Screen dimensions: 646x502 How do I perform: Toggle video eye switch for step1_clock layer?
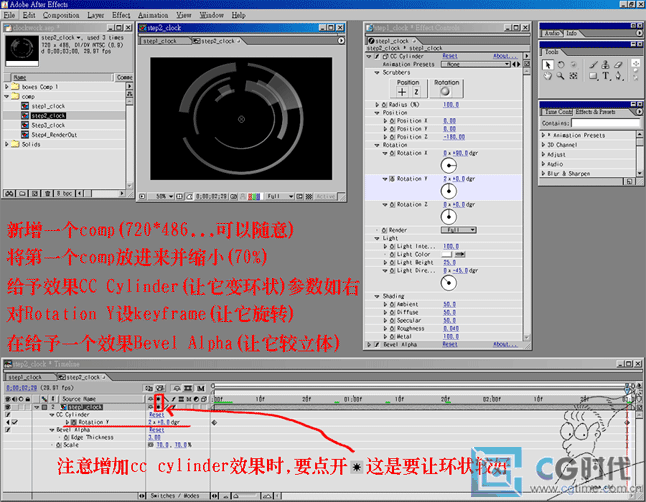point(7,407)
